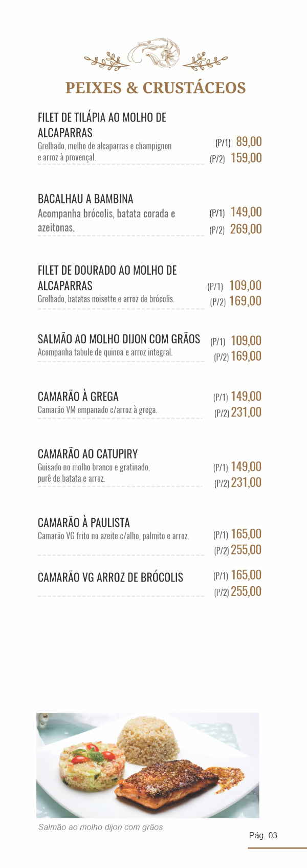Select the Filet de Tilápia dish title
The width and height of the screenshot is (307, 868).
102,125
